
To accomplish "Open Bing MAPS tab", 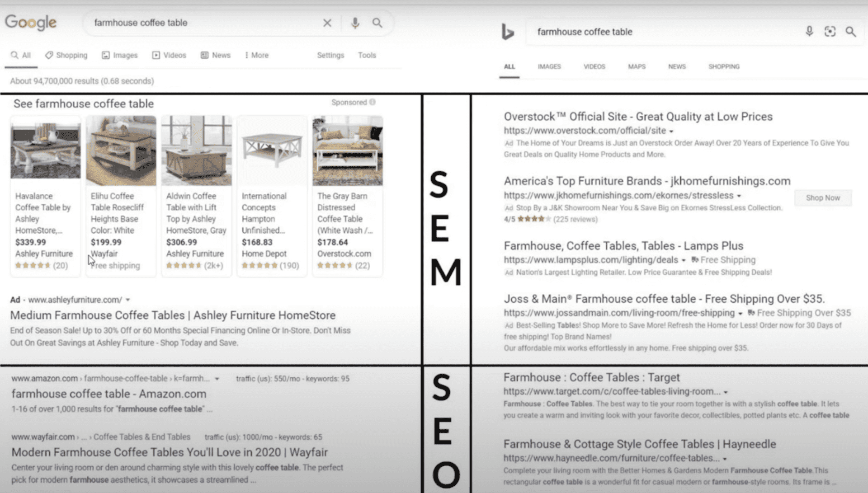I will (x=637, y=66).
